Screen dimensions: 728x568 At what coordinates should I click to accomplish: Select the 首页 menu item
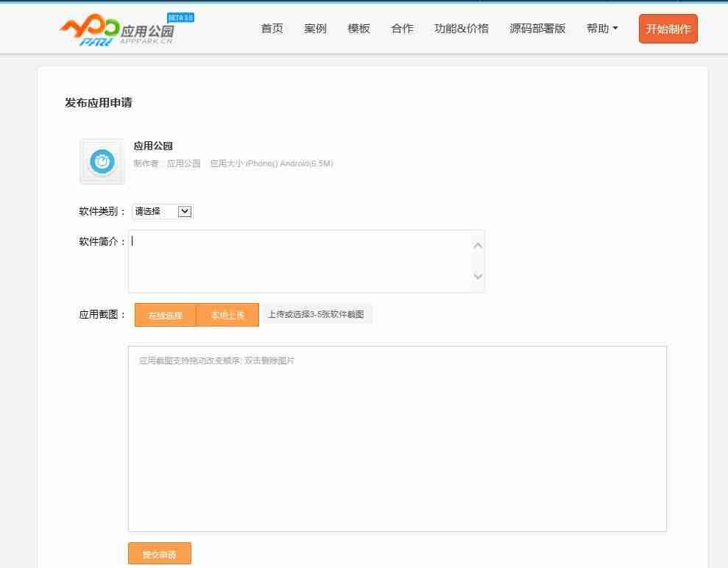point(271,29)
